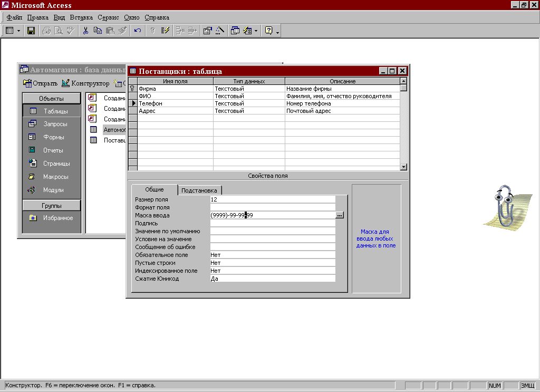Click the Обязательное поле value Нет
The image size is (540, 392).
click(x=273, y=255)
